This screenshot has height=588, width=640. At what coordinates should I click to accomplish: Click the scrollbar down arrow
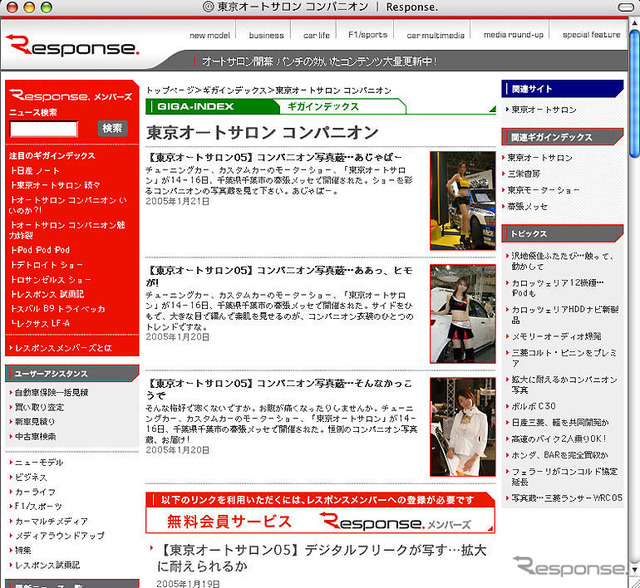[x=635, y=569]
